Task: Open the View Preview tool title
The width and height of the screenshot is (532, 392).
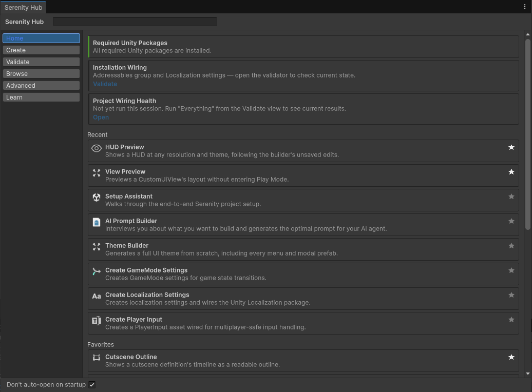Action: click(125, 172)
